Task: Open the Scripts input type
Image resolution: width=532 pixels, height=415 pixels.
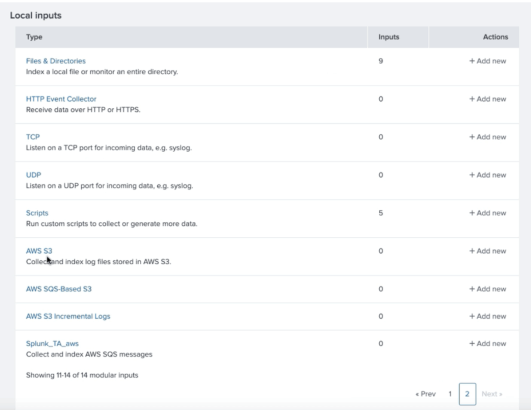Action: click(37, 213)
